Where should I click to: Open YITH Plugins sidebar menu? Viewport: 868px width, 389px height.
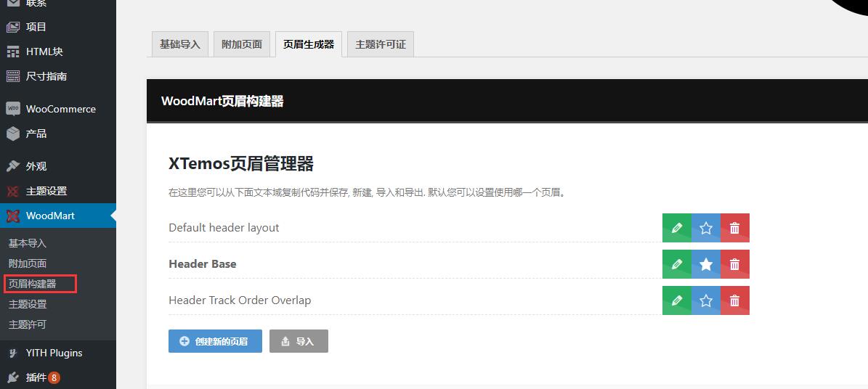pos(58,353)
